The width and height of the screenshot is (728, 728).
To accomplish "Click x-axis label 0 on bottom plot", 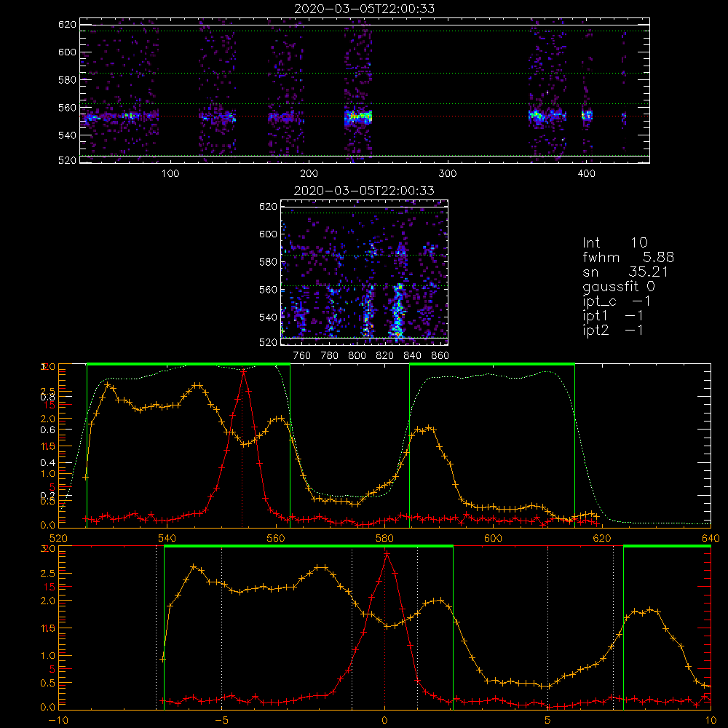I will (384, 721).
